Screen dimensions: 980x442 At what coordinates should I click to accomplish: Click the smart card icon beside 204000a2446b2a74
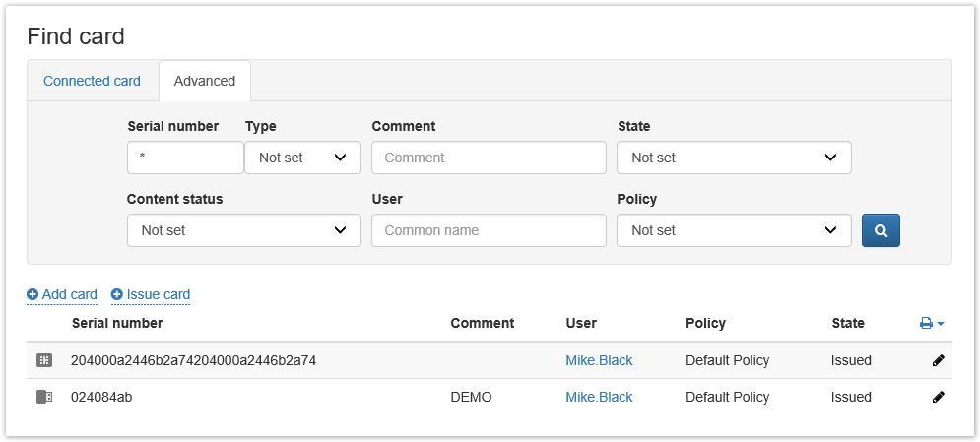tap(43, 361)
